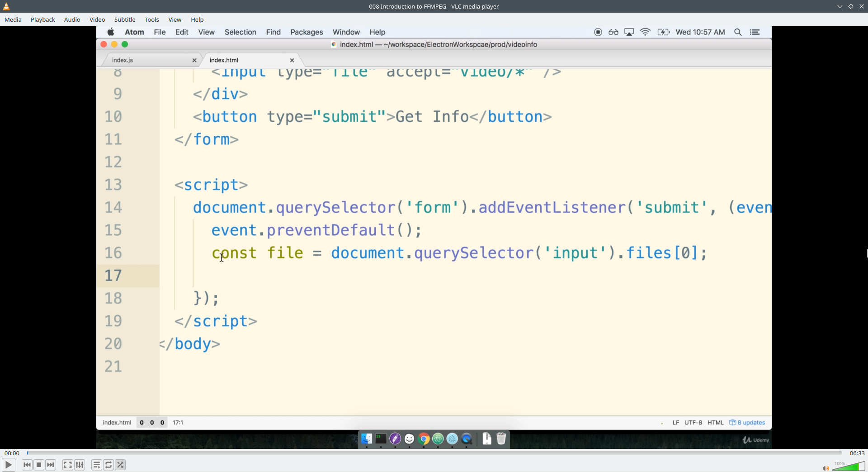Screen dimensions: 868x472
Task: Toggle random shuffle playback in VLC
Action: (120, 465)
